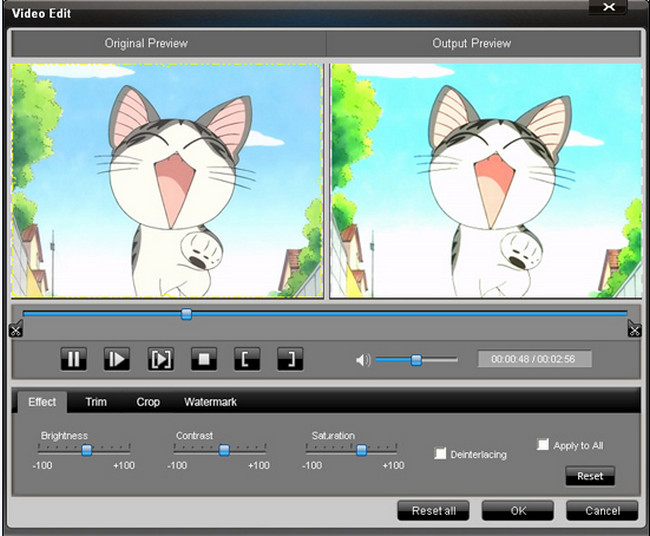Cancel the video edit dialog
Screen dimensions: 650x536
(x=602, y=511)
